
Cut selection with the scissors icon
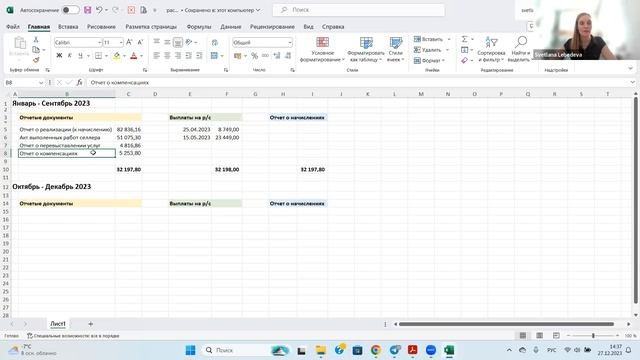(36, 40)
